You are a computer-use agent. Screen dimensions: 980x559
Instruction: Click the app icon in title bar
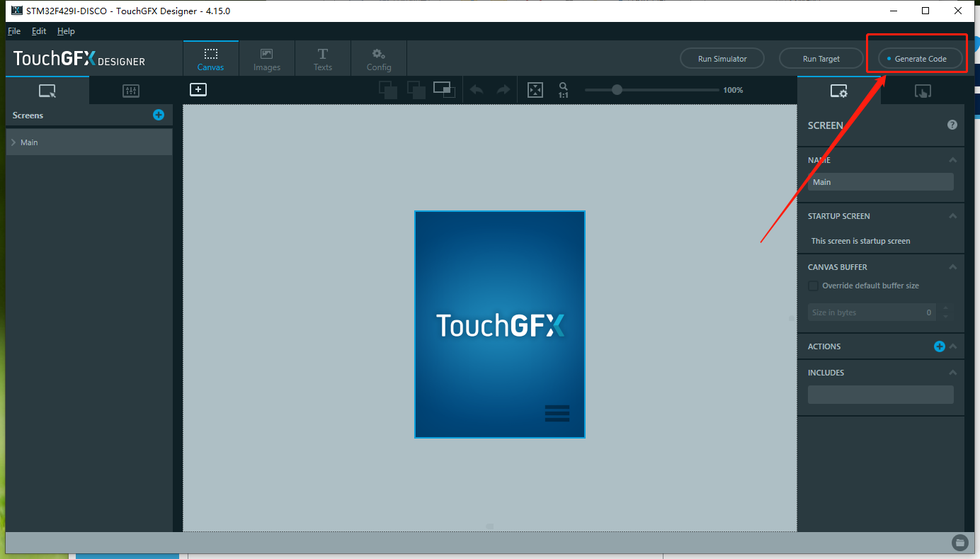click(x=16, y=11)
